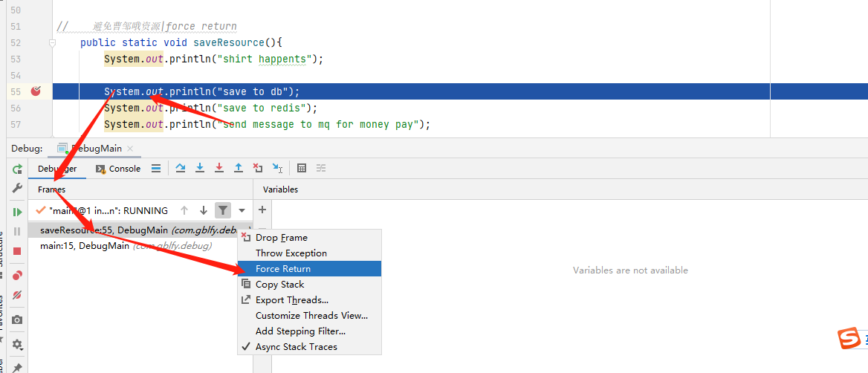Click line 57 "send message to mq" statement
Image resolution: width=868 pixels, height=373 pixels.
tap(267, 124)
